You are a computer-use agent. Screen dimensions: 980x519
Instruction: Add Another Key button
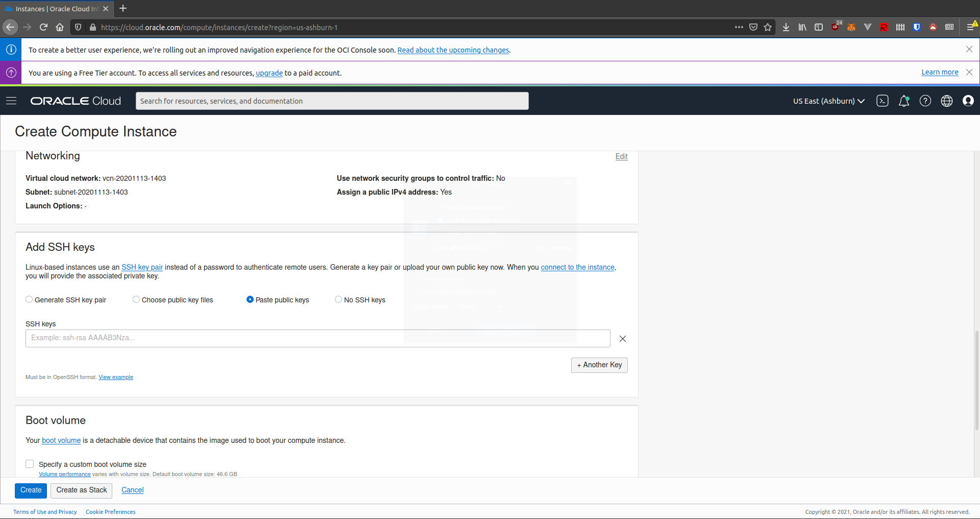click(x=599, y=365)
